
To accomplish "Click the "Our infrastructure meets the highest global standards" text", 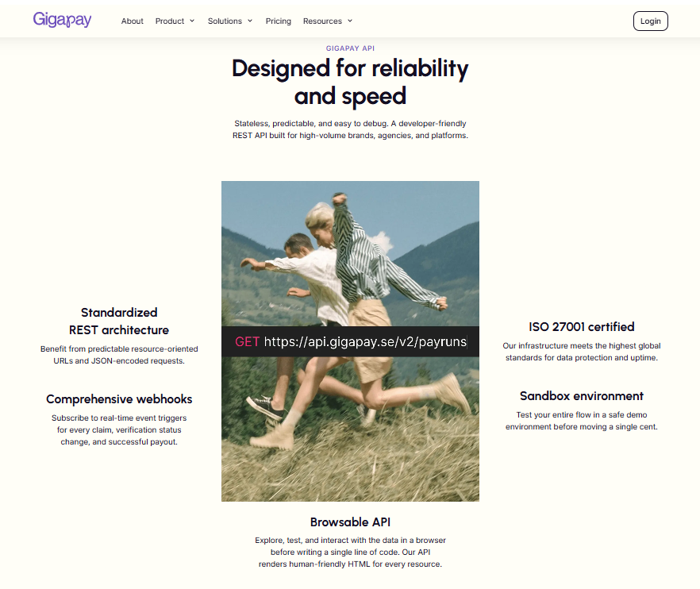I will (581, 352).
